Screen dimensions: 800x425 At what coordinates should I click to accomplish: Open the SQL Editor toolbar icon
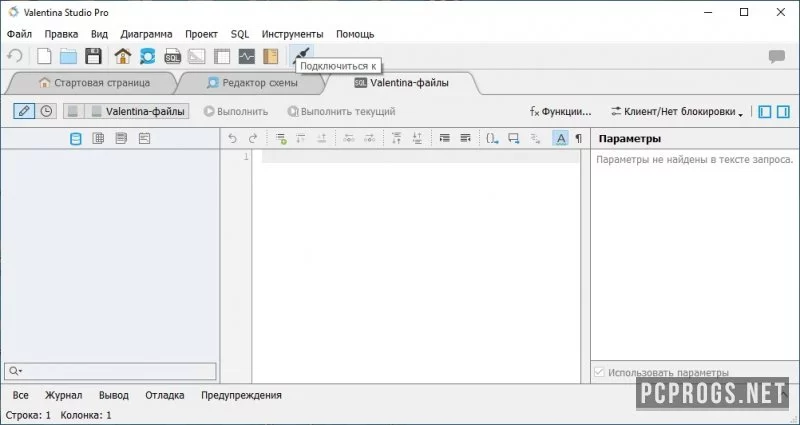[172, 57]
